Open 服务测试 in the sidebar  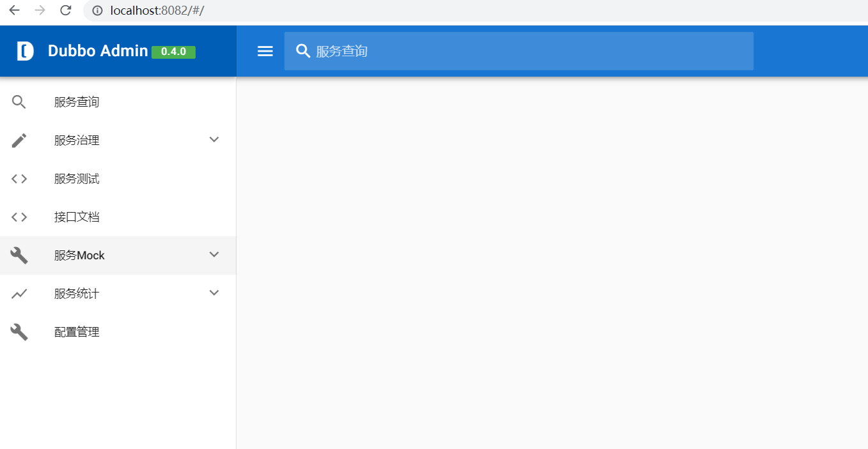click(118, 179)
